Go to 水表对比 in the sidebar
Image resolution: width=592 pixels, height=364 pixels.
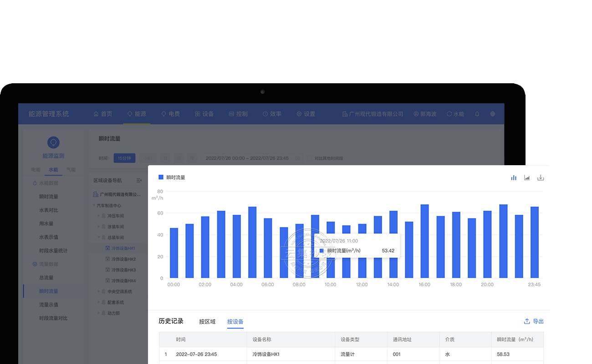point(49,210)
